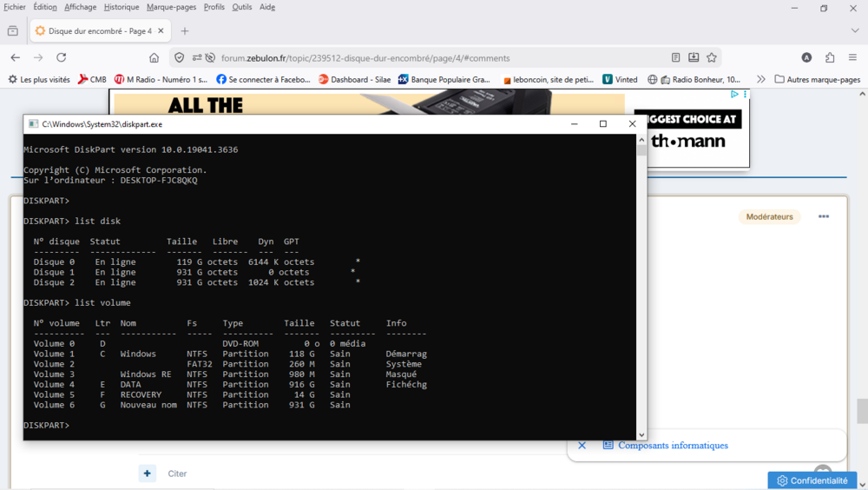This screenshot has height=490, width=868.
Task: Show more bookmarks chevron
Action: coord(761,79)
